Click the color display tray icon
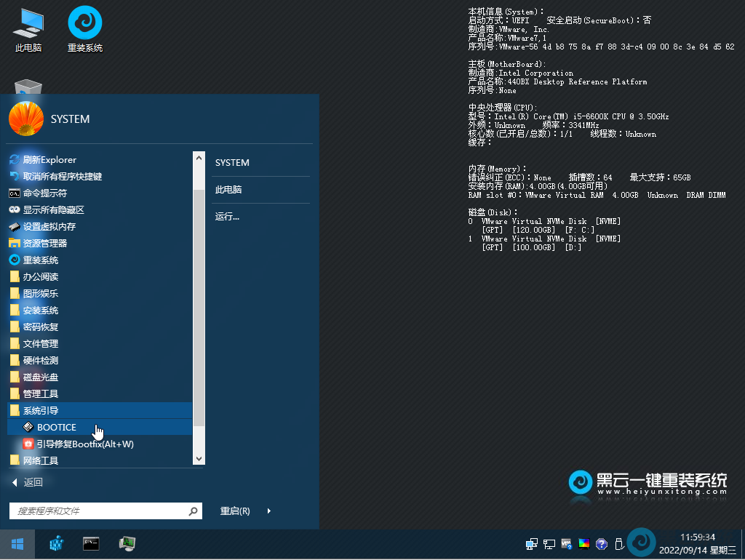 pyautogui.click(x=583, y=543)
